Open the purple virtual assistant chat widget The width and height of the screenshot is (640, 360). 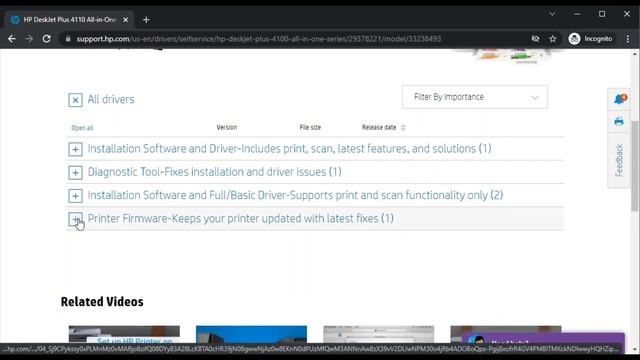click(543, 339)
